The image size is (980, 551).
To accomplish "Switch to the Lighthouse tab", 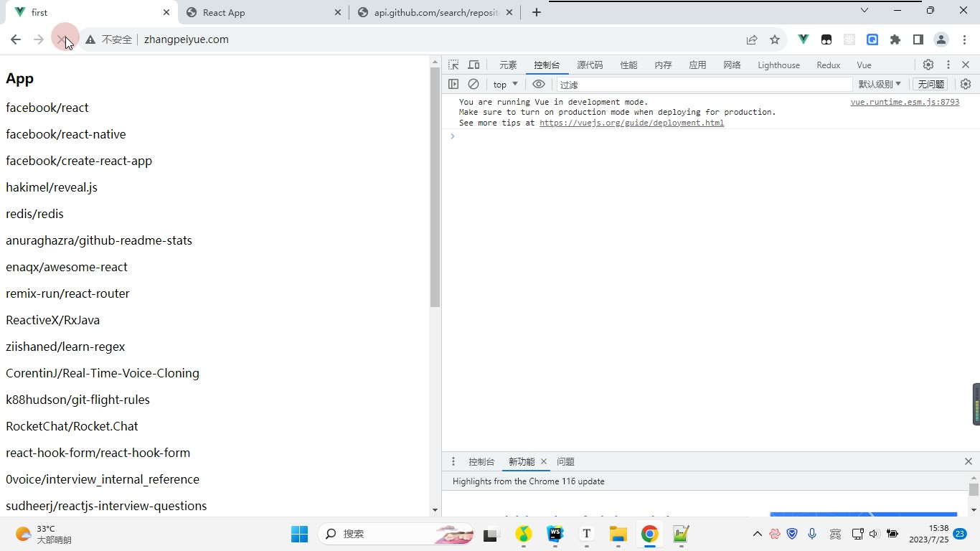I will 778,65.
